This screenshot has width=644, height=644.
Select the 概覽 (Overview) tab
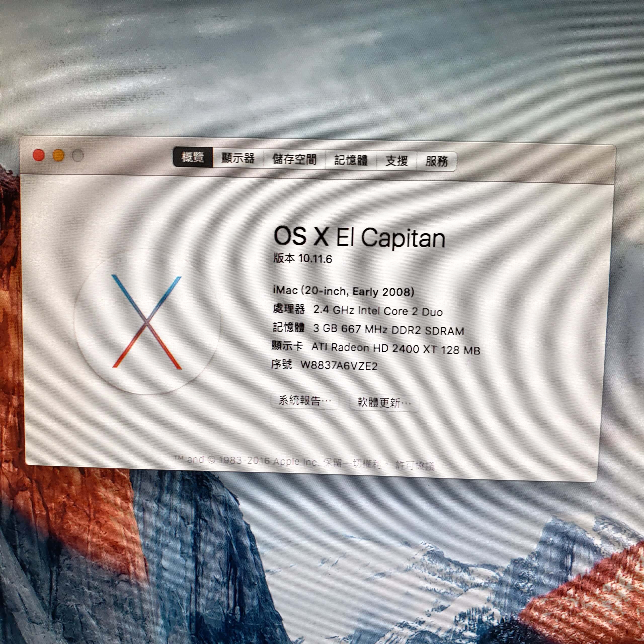click(193, 157)
